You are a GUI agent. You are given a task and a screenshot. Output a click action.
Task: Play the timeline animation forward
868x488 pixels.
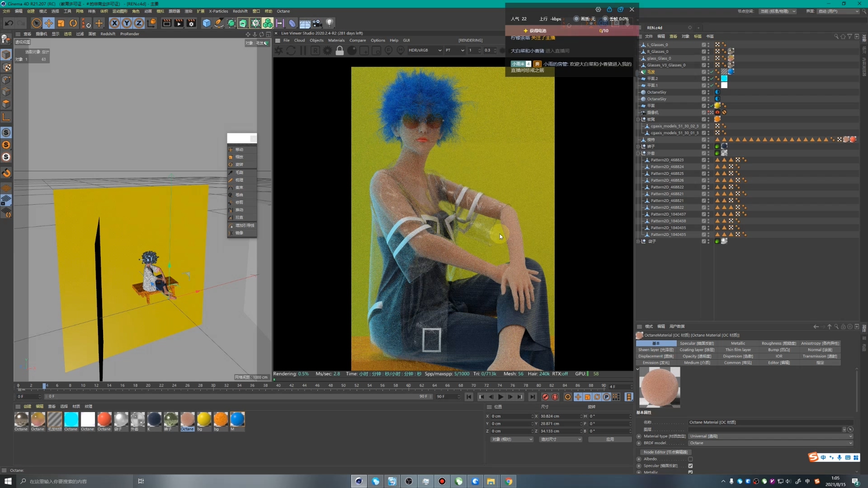click(500, 397)
